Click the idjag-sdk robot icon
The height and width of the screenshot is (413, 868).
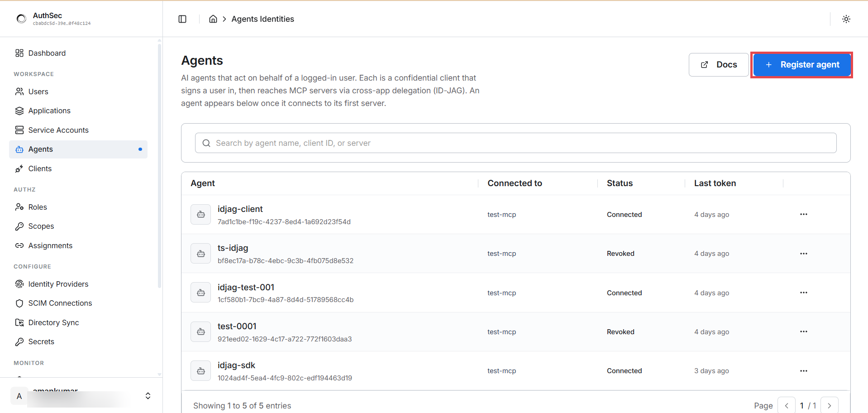(201, 371)
